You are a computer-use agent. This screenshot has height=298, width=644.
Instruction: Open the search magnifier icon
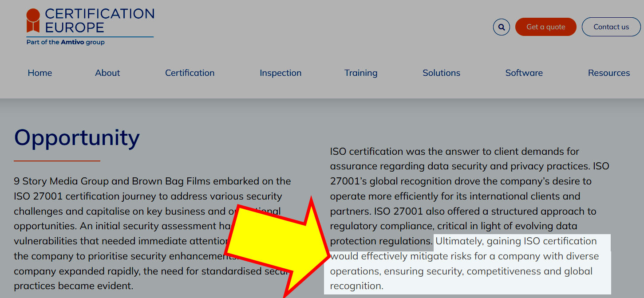[501, 27]
